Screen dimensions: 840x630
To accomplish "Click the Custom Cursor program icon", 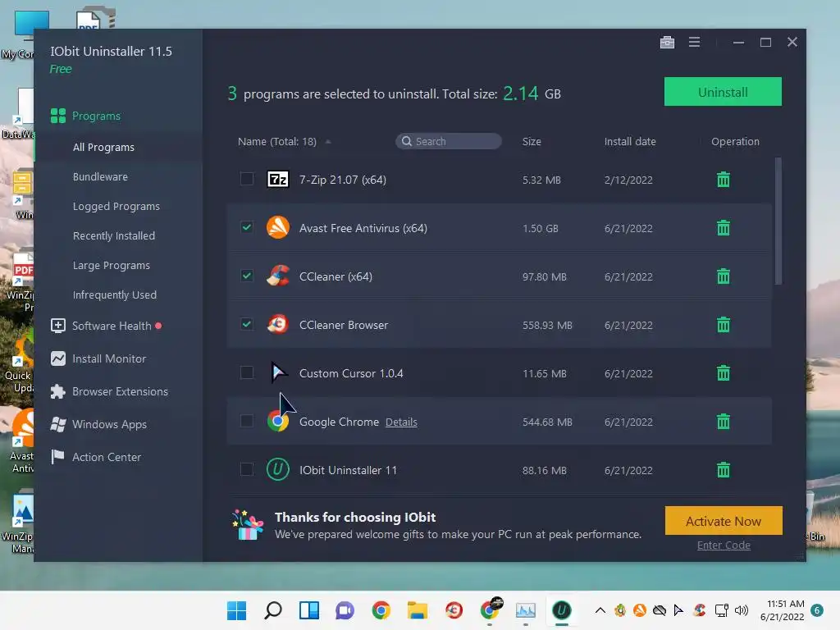I will pyautogui.click(x=278, y=373).
